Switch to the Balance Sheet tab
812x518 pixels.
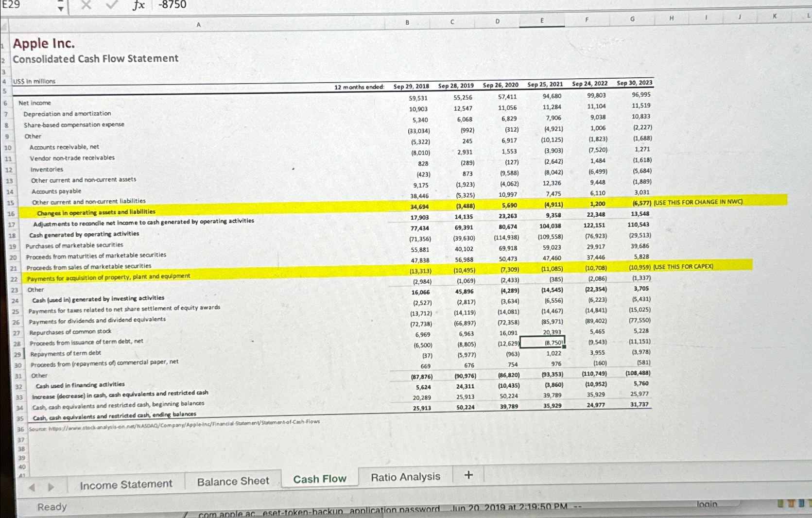pyautogui.click(x=233, y=481)
